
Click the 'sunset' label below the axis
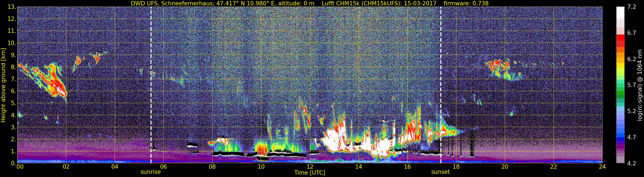point(441,172)
